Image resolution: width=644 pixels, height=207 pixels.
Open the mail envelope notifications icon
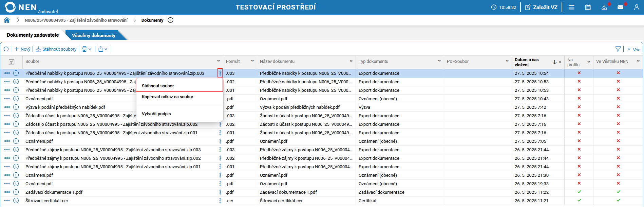pos(620,7)
